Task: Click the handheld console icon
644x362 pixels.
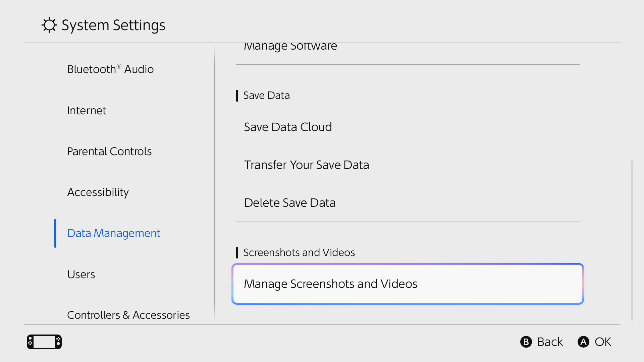Action: click(x=44, y=342)
